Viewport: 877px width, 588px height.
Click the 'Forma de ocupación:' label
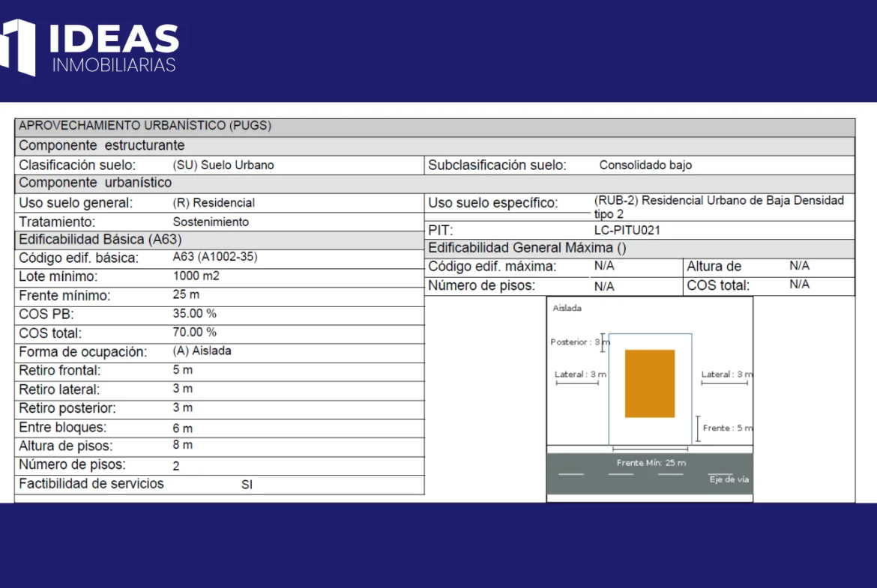pos(82,351)
